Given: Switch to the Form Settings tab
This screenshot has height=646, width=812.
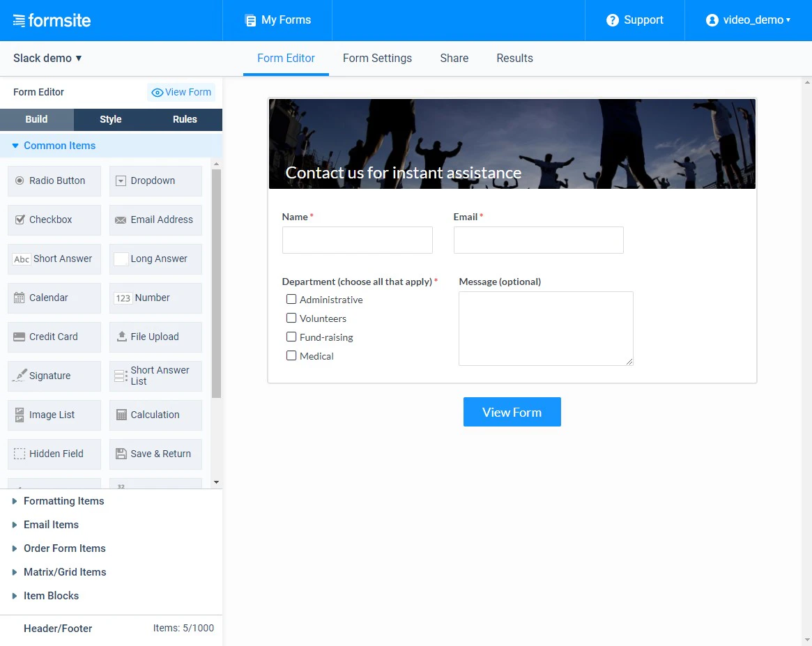Looking at the screenshot, I should tap(377, 59).
